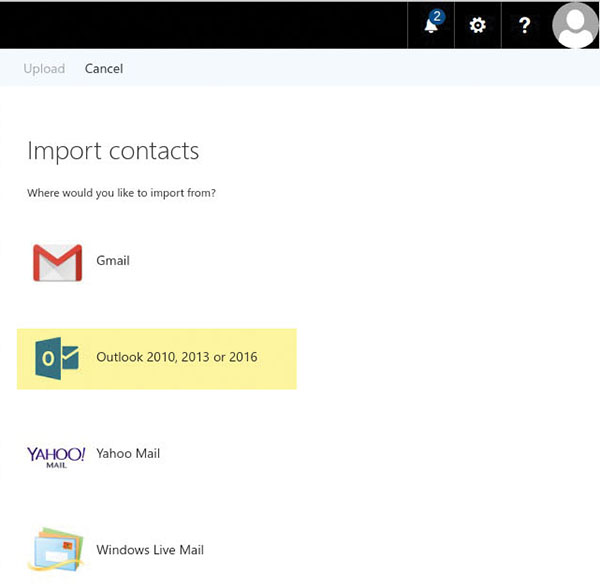Open the settings gear icon
This screenshot has width=600, height=588.
[478, 26]
